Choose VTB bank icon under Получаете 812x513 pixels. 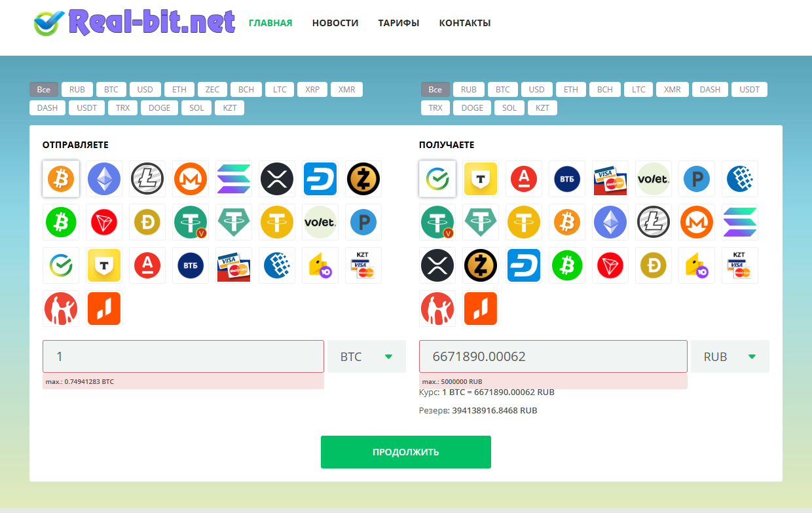567,179
